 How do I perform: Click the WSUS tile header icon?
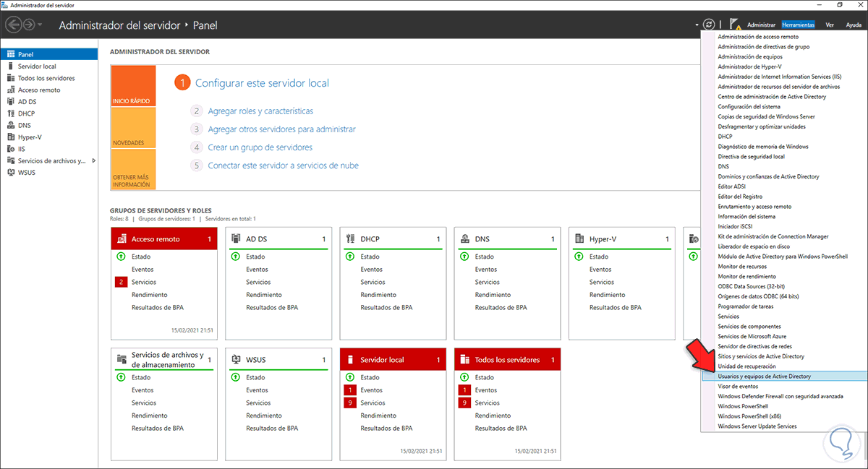(x=237, y=359)
